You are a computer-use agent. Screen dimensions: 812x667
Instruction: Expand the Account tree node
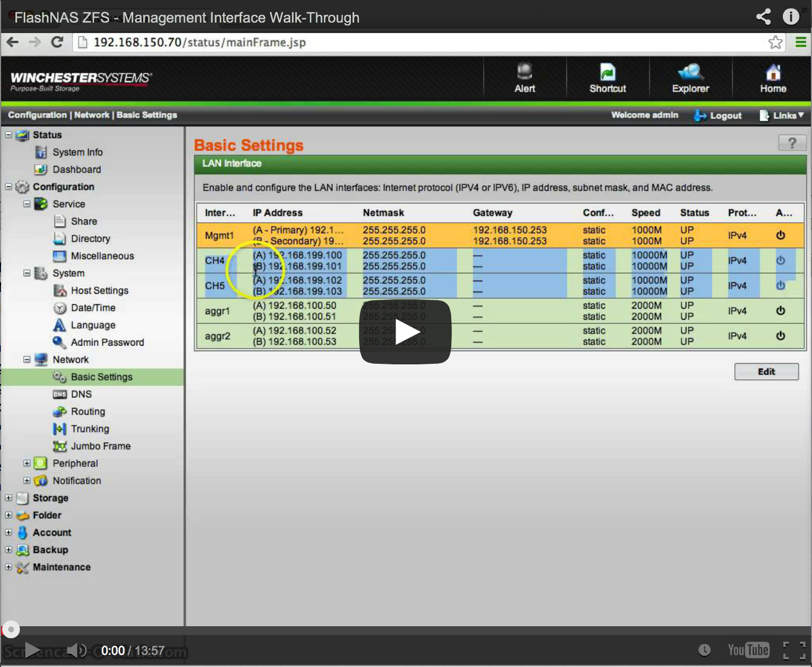click(8, 532)
